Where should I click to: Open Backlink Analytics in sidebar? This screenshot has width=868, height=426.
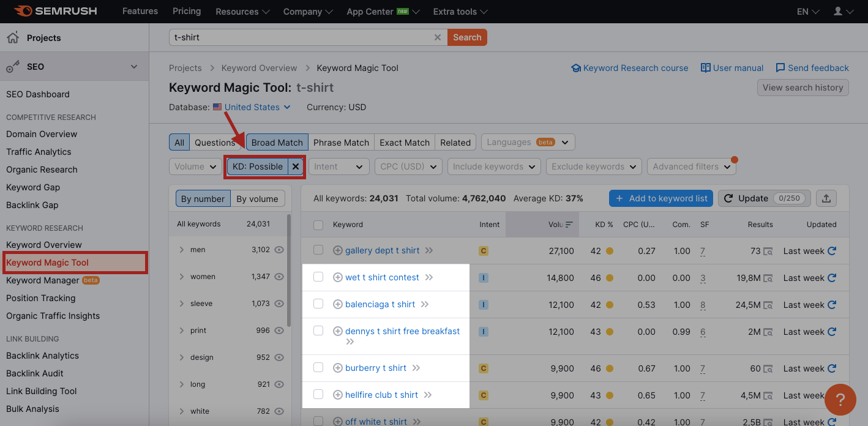42,356
